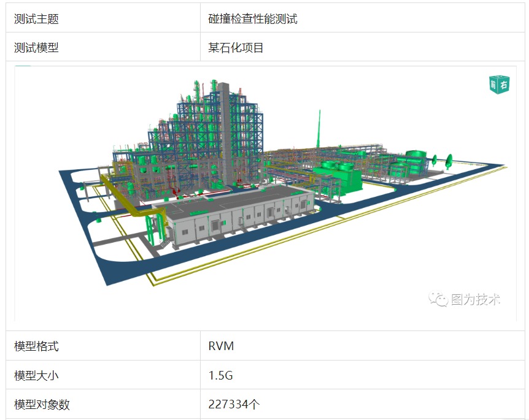Select the value RVM
The height and width of the screenshot is (420, 529).
pyautogui.click(x=221, y=346)
